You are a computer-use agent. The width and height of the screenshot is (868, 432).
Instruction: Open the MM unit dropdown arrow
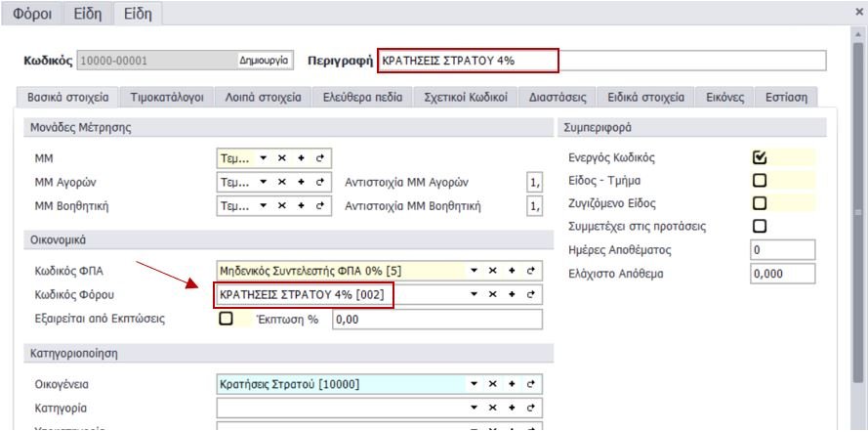coord(263,157)
